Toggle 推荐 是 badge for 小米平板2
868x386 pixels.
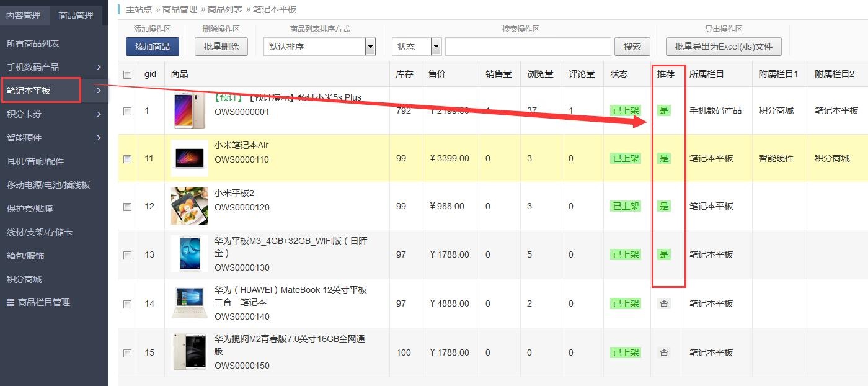point(664,206)
